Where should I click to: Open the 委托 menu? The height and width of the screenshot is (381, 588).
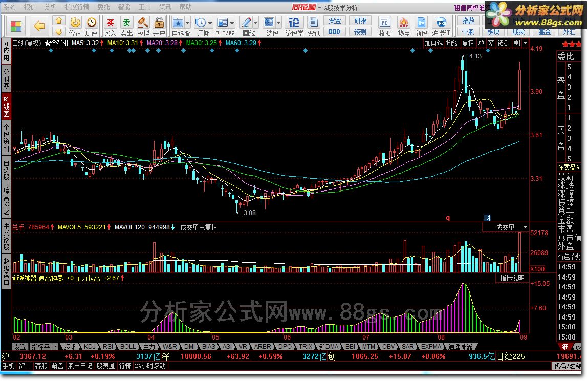(103, 7)
